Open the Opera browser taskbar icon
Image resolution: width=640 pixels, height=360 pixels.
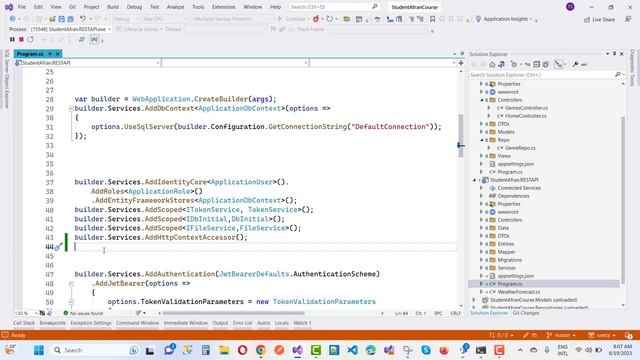[x=242, y=350]
